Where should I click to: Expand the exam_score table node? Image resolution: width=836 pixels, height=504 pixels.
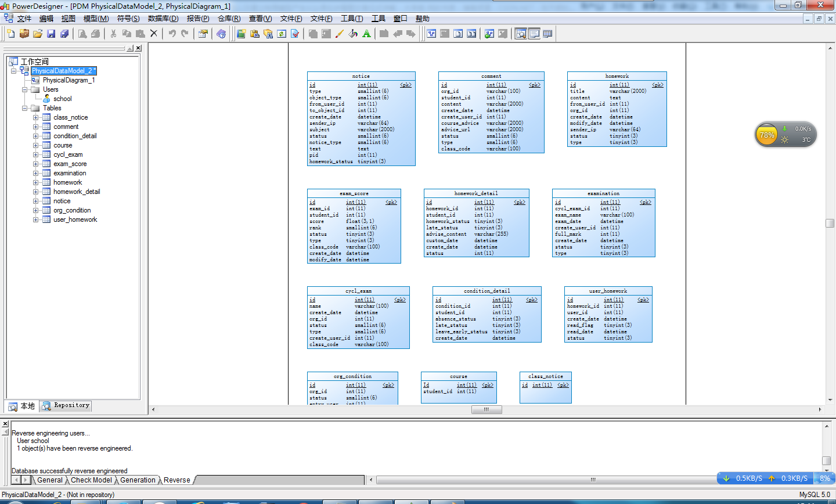pos(36,164)
